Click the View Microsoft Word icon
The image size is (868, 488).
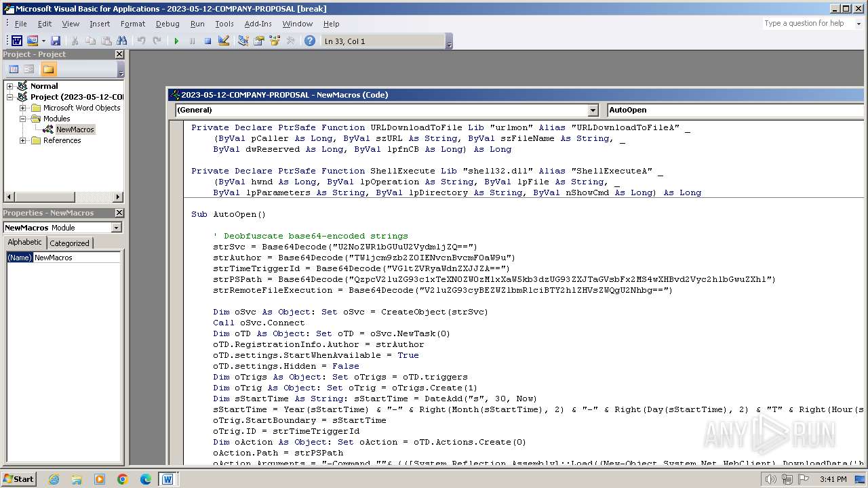click(x=17, y=41)
